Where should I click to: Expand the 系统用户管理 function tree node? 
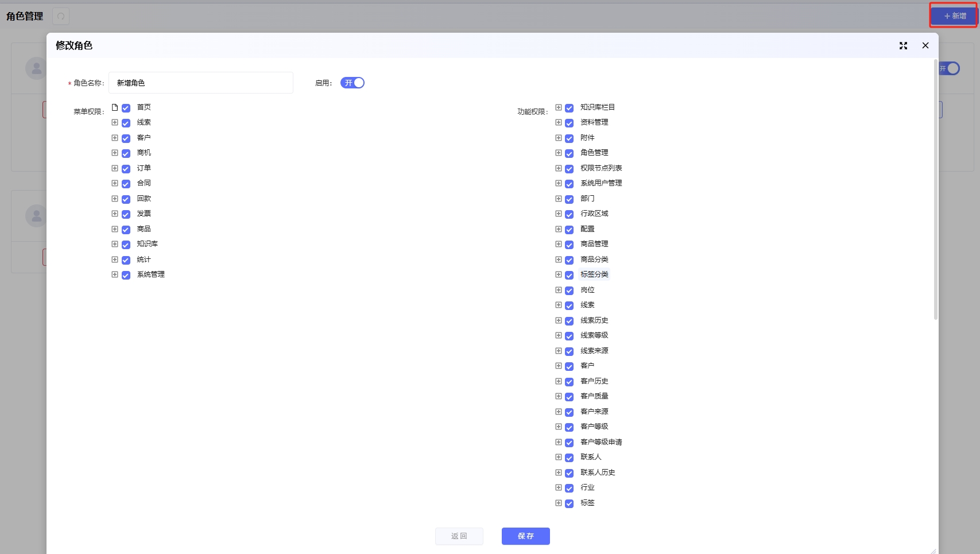(x=559, y=183)
